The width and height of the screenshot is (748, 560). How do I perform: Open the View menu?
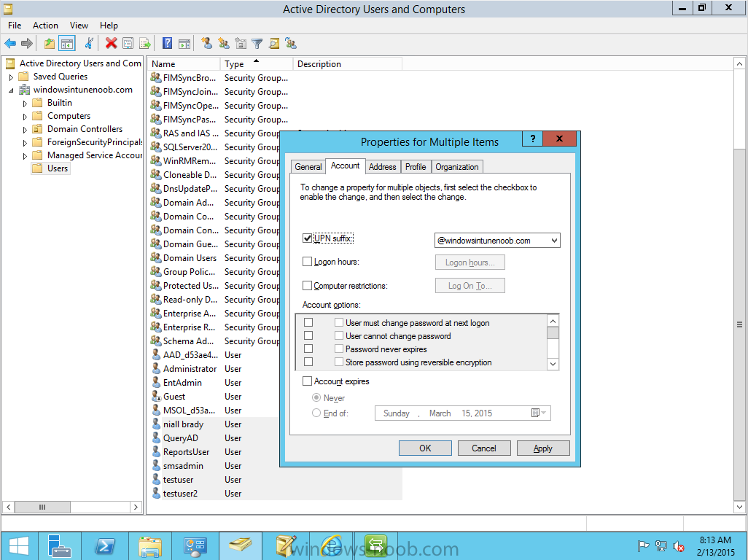point(79,26)
